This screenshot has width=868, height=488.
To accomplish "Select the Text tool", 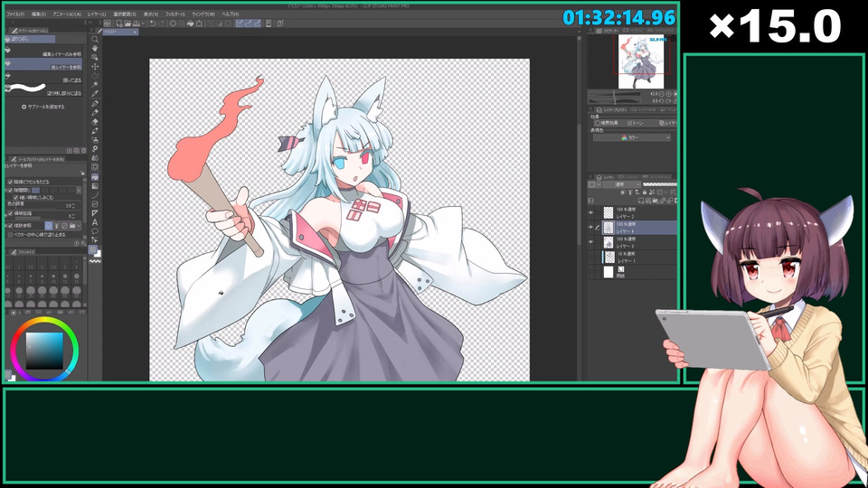I will point(95,222).
